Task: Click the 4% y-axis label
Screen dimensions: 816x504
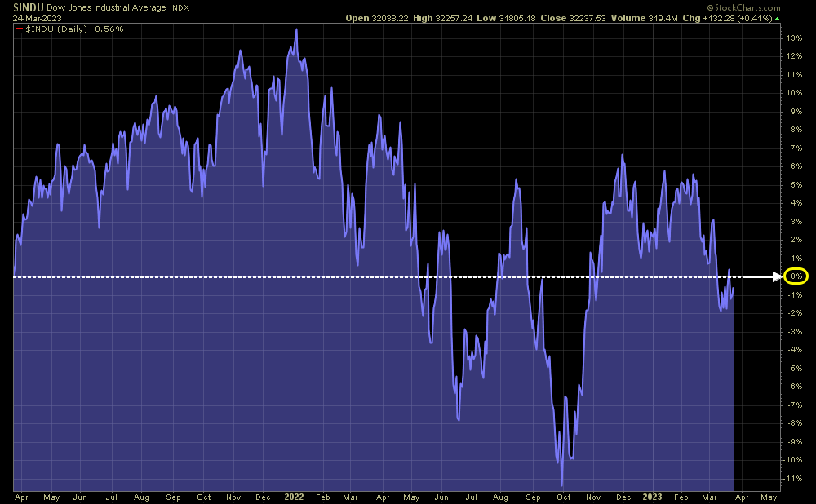Action: pyautogui.click(x=796, y=203)
